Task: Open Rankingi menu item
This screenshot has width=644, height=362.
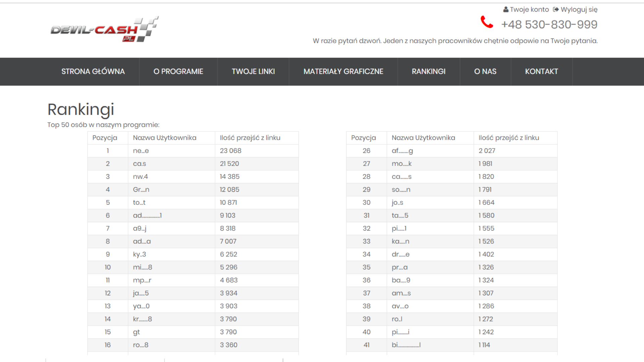Action: [x=429, y=71]
